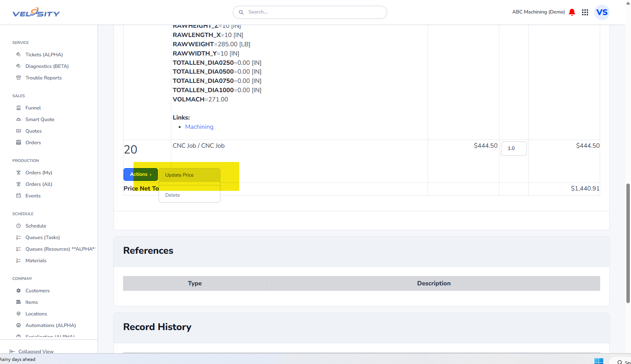The width and height of the screenshot is (631, 364).
Task: Open Queues (Tasks) link
Action: point(42,238)
